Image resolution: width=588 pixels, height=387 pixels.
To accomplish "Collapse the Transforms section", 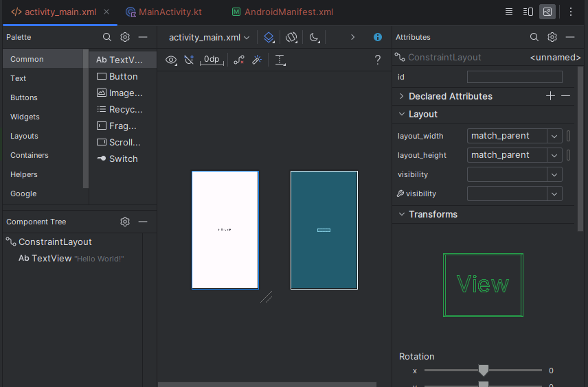I will tap(402, 214).
